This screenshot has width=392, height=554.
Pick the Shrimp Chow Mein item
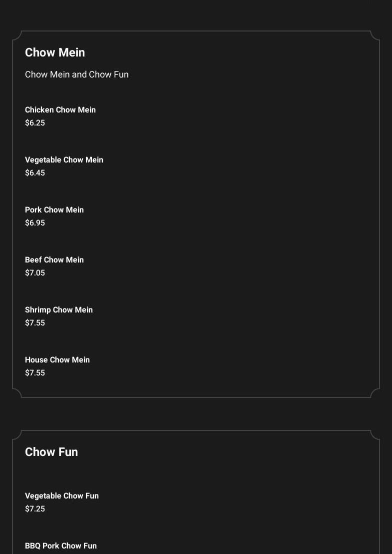point(59,310)
